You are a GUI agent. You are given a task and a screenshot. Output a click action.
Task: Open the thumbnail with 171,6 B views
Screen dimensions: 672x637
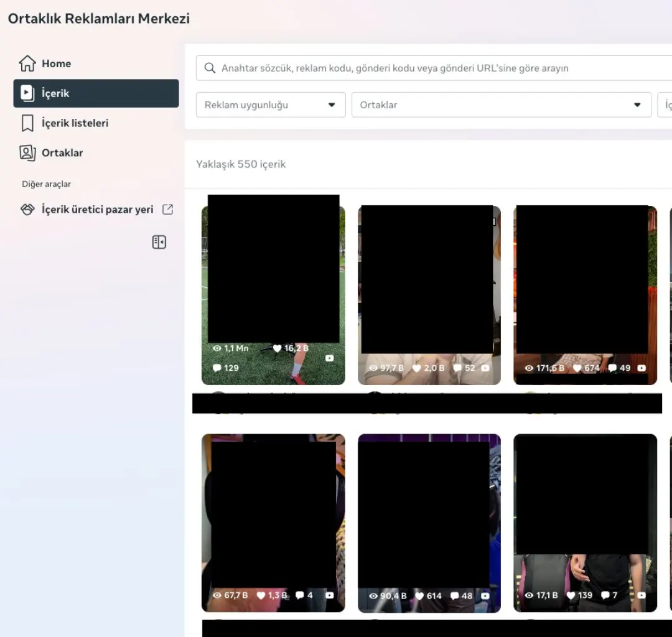(585, 295)
